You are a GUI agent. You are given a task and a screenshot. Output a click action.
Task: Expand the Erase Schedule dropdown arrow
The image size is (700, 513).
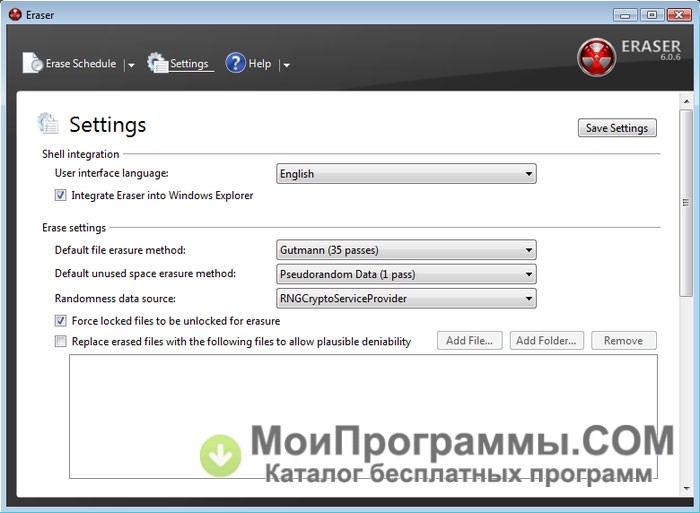131,65
